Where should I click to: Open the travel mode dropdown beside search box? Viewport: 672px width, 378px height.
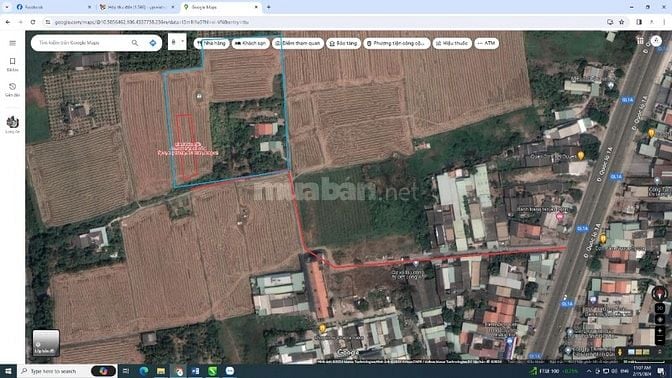(x=177, y=42)
